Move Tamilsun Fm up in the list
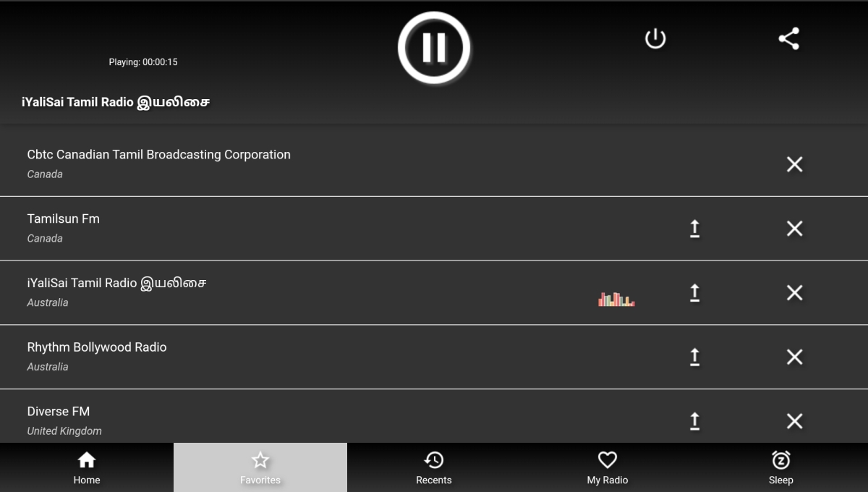This screenshot has height=492, width=868. tap(694, 229)
